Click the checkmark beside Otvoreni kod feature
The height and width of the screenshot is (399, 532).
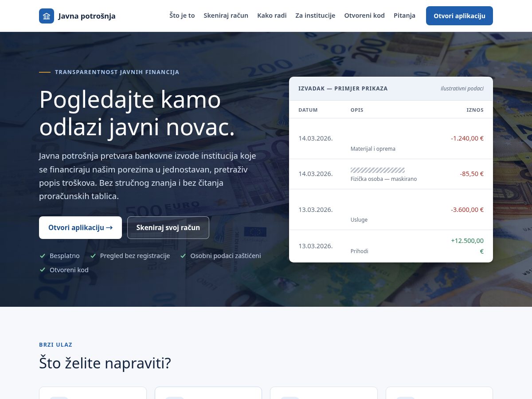pyautogui.click(x=43, y=270)
